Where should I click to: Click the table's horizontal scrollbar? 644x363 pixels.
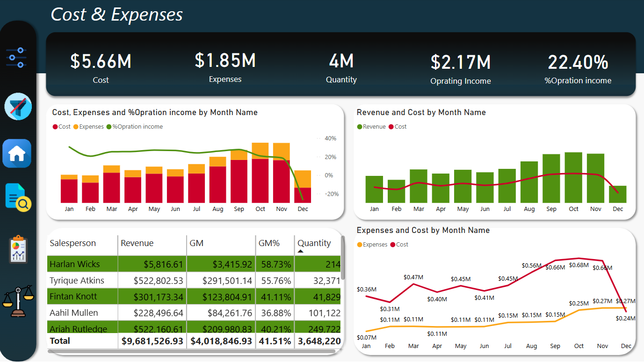point(192,351)
